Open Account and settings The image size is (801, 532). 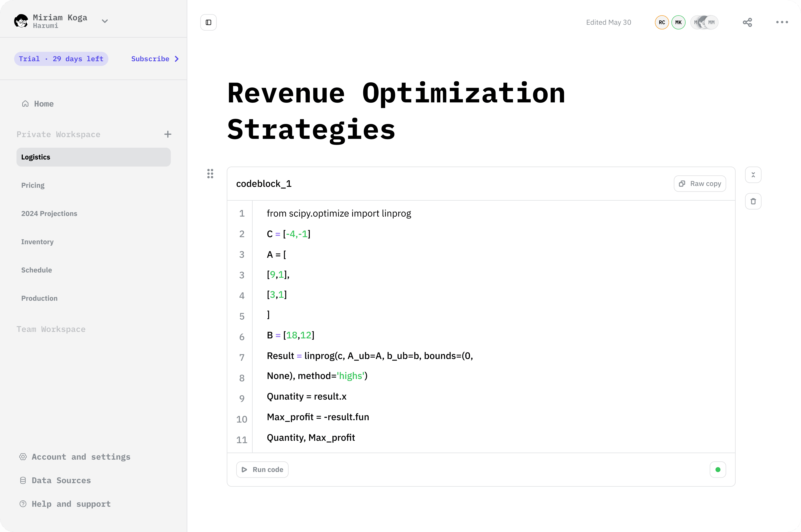[81, 457]
